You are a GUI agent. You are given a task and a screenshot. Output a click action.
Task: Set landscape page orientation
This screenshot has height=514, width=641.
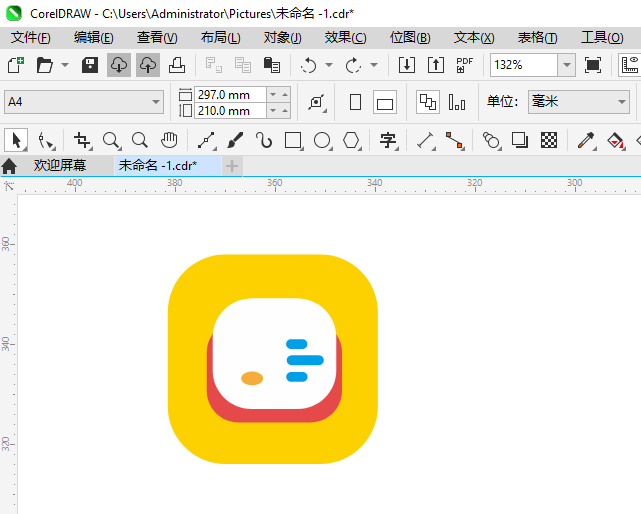pyautogui.click(x=385, y=102)
